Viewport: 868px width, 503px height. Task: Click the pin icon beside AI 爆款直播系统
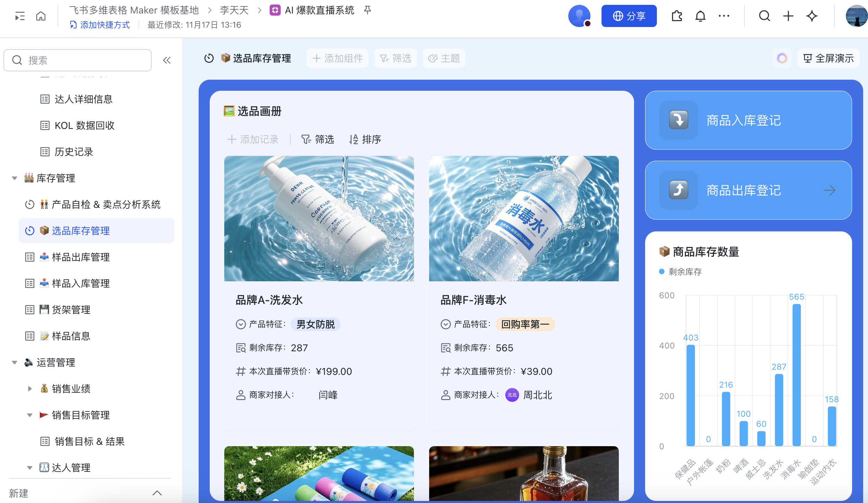click(368, 10)
